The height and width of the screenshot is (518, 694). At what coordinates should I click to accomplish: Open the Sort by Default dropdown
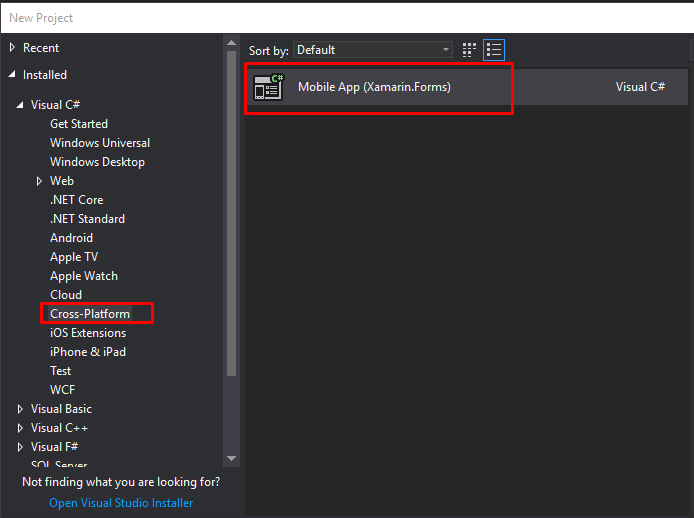(x=373, y=50)
